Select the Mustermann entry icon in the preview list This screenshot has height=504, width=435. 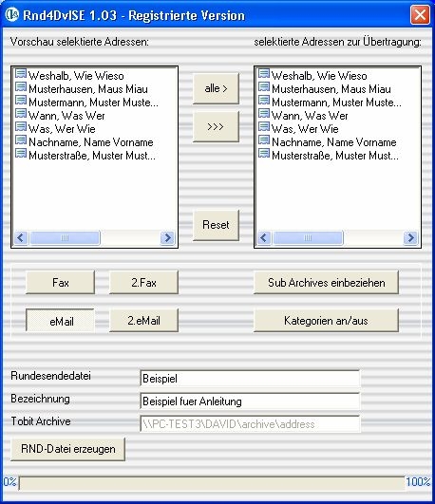point(21,101)
